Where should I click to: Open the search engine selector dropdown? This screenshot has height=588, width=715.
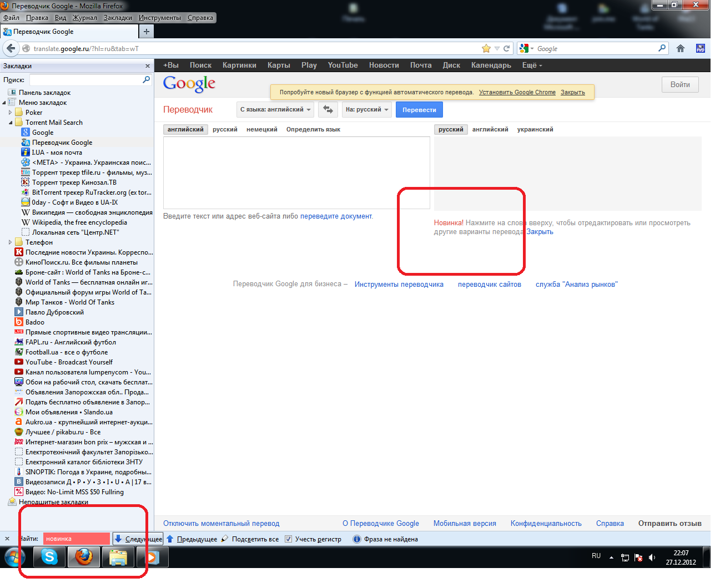[x=526, y=48]
